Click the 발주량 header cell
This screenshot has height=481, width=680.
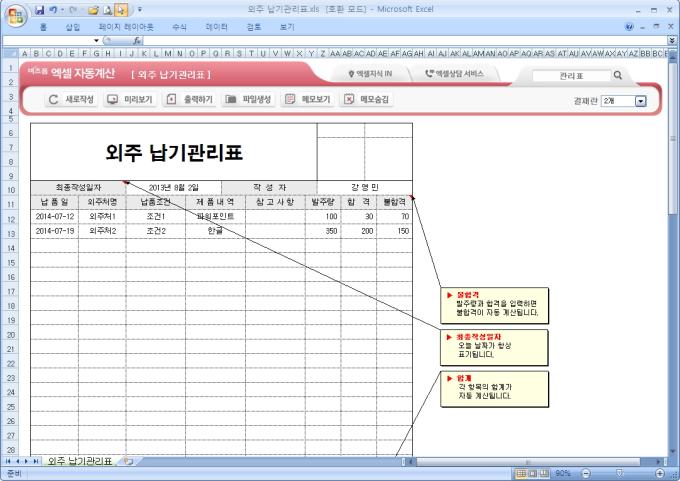click(x=323, y=202)
